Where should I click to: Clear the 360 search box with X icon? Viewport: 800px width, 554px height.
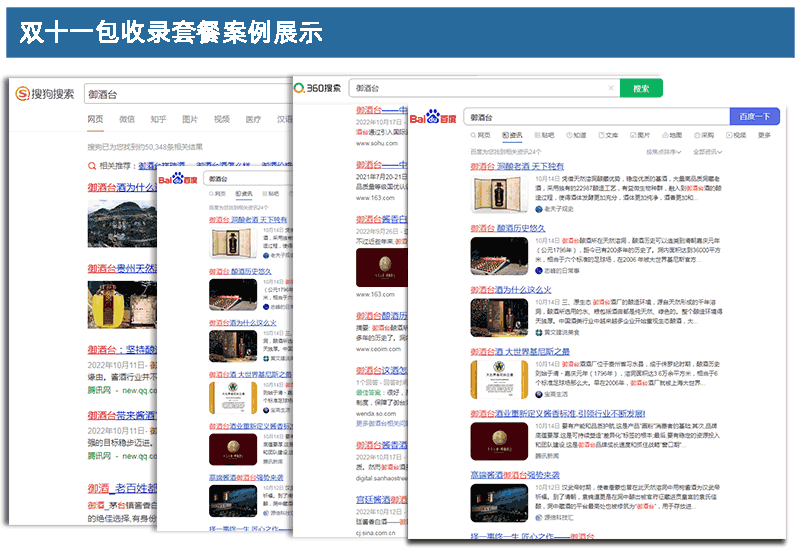pos(611,88)
